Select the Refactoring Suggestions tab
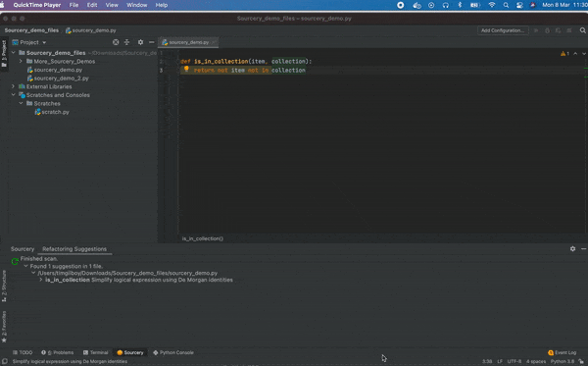588x366 pixels. (x=74, y=249)
